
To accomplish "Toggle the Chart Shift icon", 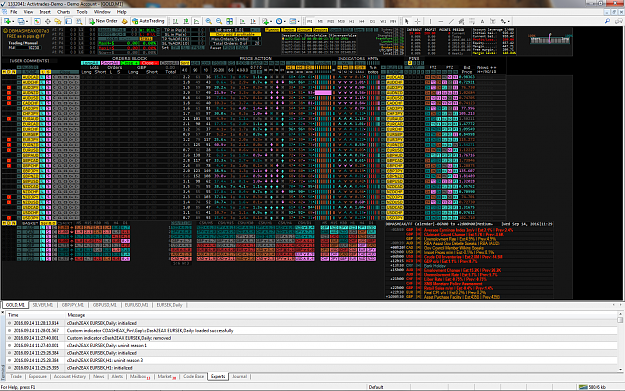I will tap(253, 21).
